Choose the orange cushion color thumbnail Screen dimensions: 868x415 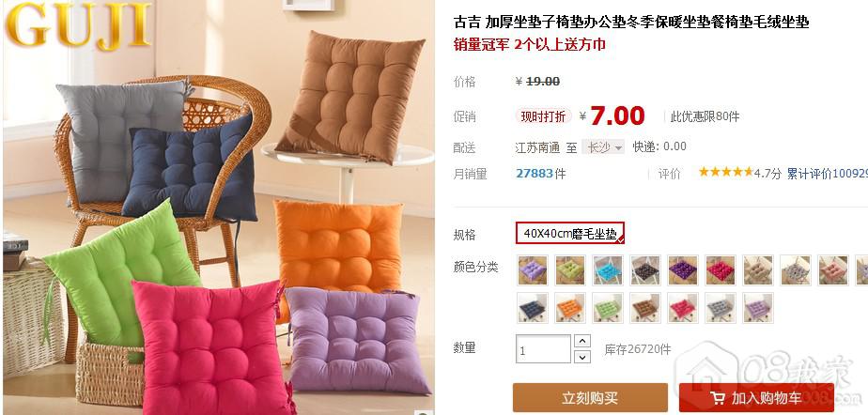click(570, 308)
